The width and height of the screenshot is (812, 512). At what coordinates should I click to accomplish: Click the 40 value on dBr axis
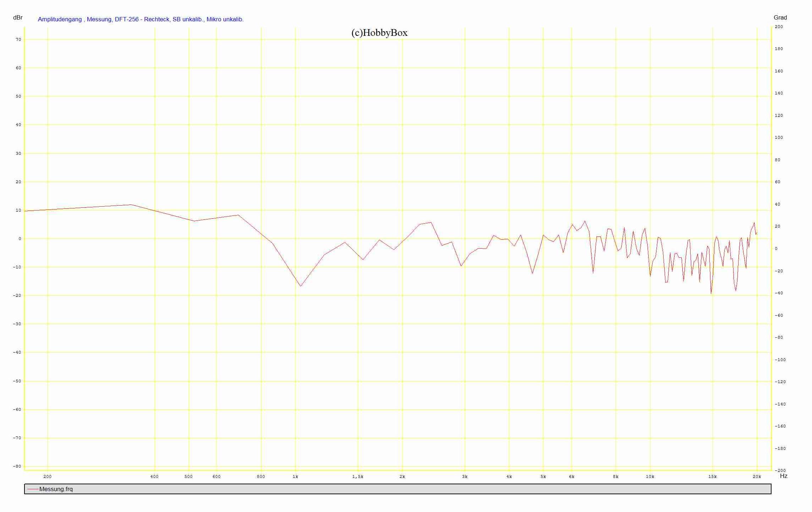coord(18,125)
